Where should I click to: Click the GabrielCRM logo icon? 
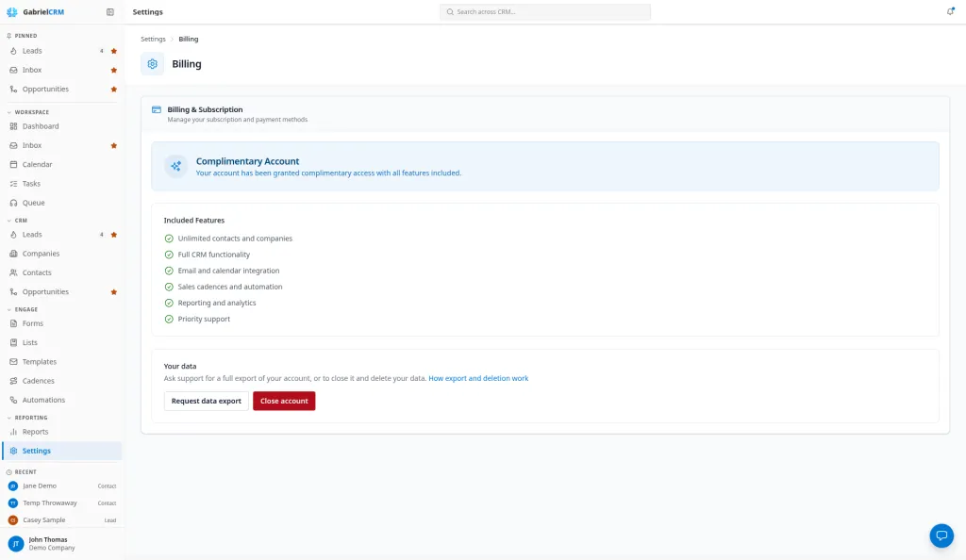11,11
